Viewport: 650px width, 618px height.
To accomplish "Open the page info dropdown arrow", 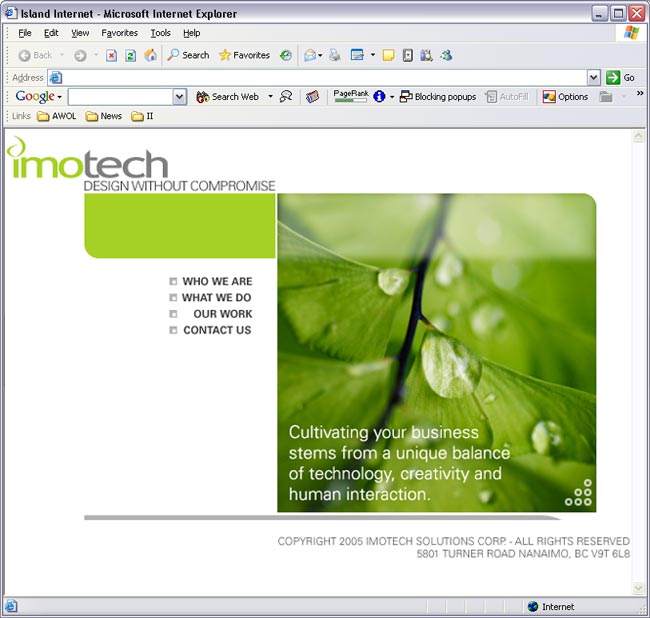I will [392, 97].
